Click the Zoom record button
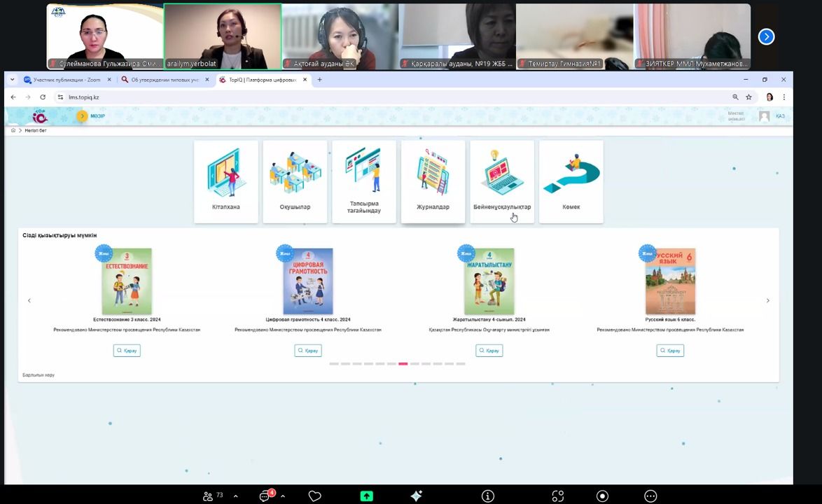Image resolution: width=822 pixels, height=504 pixels. [602, 496]
